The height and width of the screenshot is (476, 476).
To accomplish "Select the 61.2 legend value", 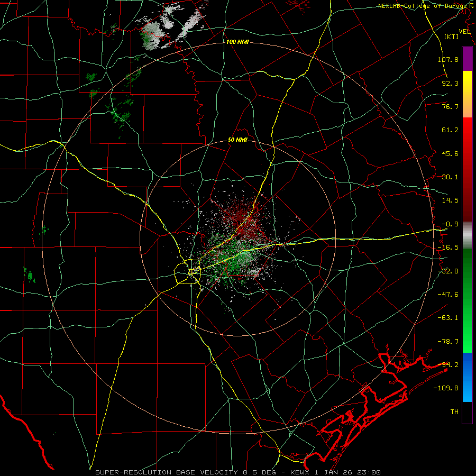I will click(450, 130).
